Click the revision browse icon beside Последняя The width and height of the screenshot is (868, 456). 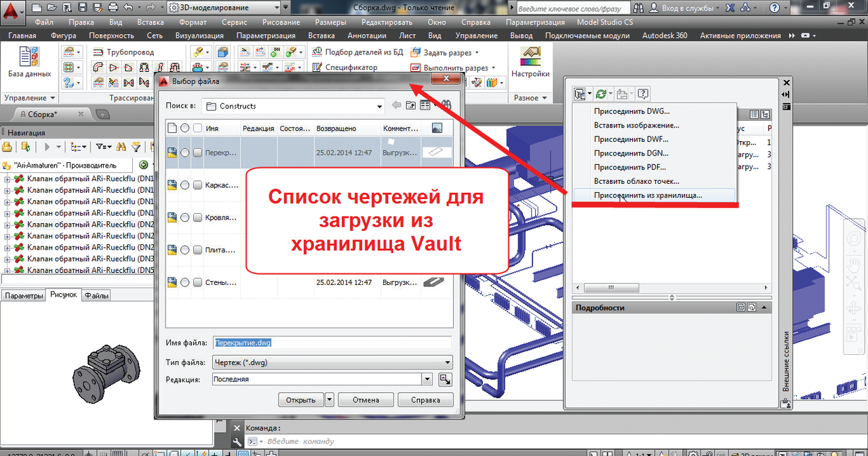point(445,379)
